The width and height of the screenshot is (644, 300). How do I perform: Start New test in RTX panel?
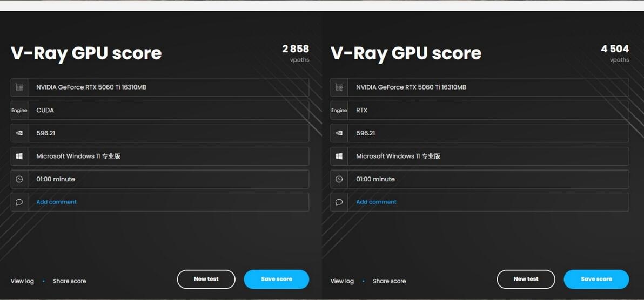(526, 279)
